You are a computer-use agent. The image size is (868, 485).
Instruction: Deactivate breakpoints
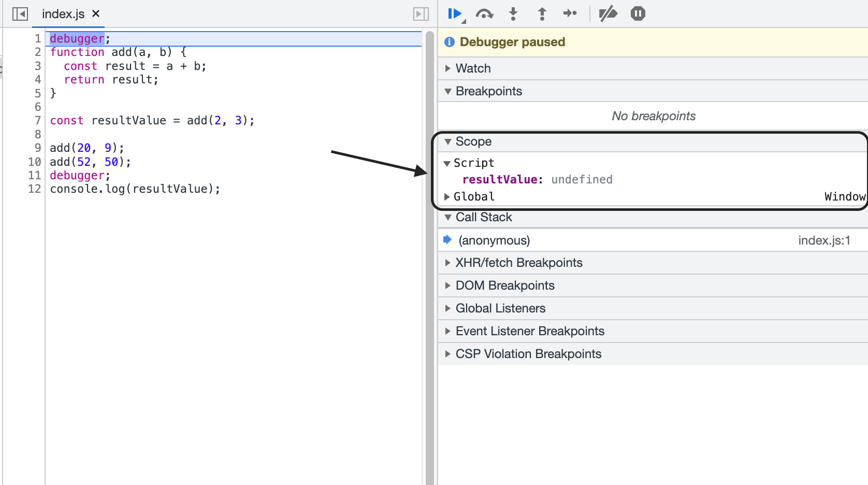point(608,14)
